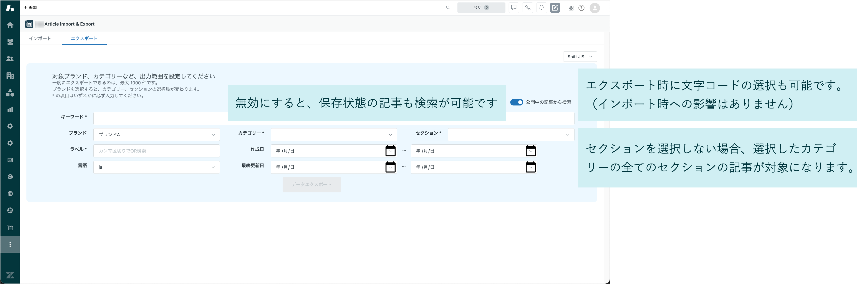Click the shapes icon in sidebar
Screen dimensions: 868x284
[10, 92]
